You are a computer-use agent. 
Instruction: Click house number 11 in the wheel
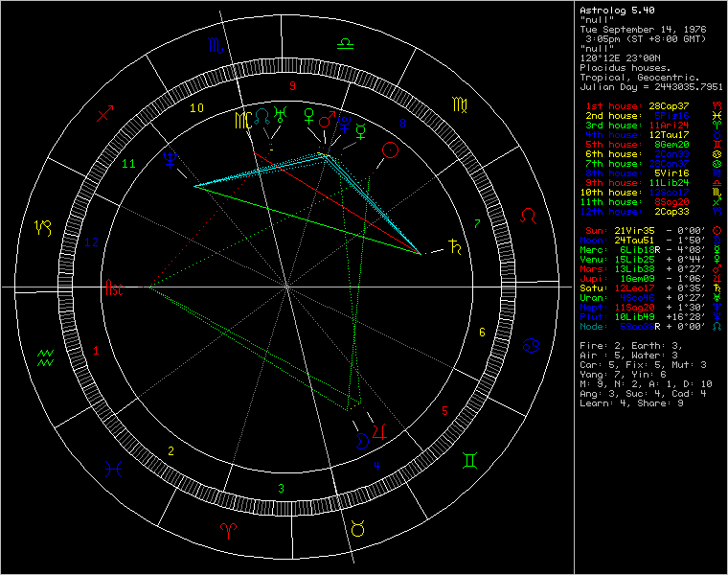(x=128, y=164)
